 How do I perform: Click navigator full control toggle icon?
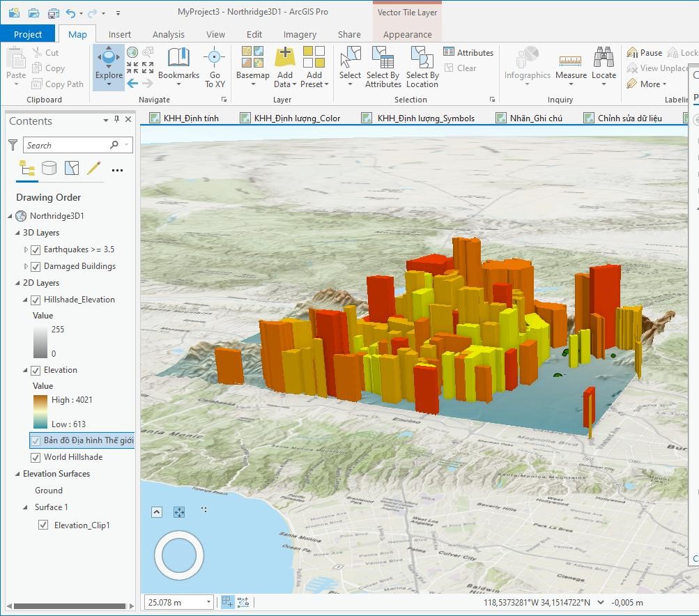(179, 513)
